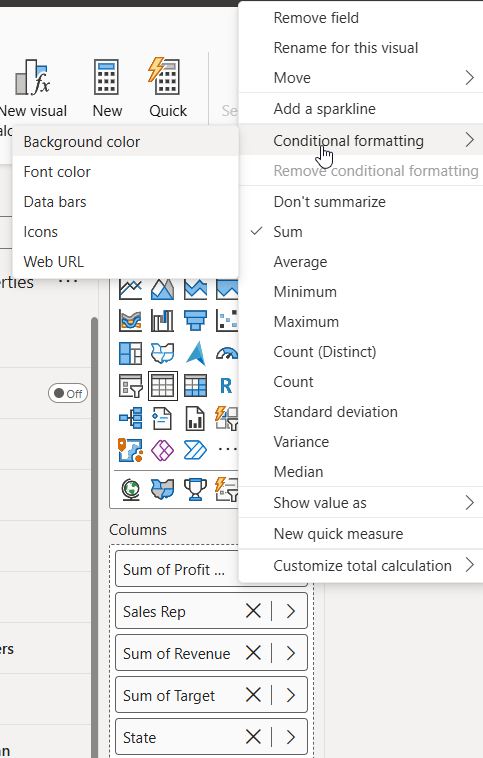Remove Sum of Target field with X
Screen dimensions: 483x758
253,696
